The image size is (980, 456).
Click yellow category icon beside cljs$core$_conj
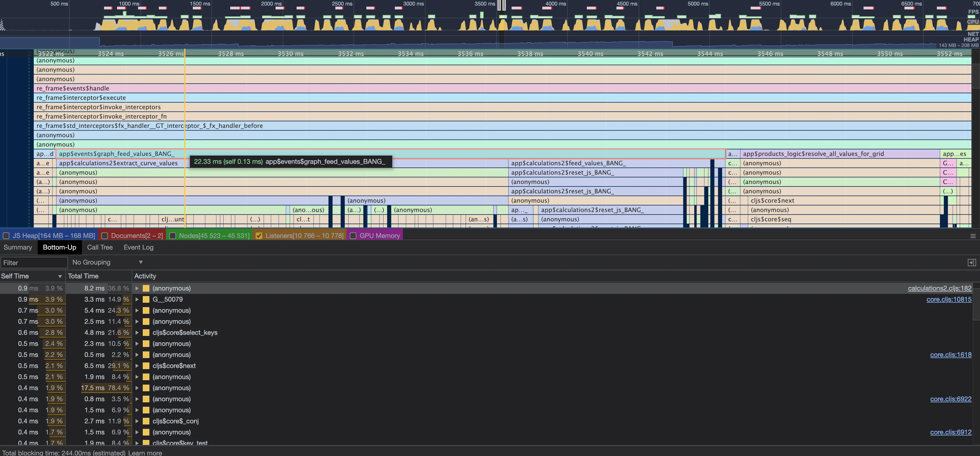click(146, 421)
